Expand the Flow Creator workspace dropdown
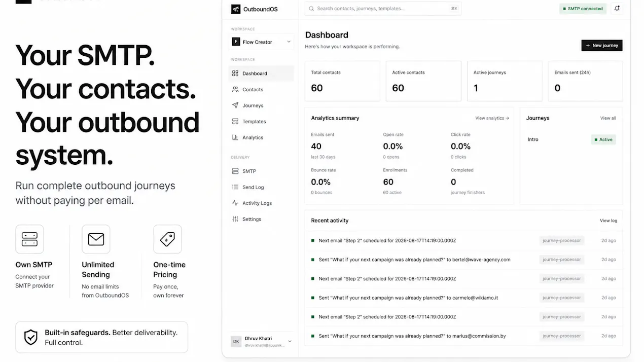 pyautogui.click(x=289, y=42)
